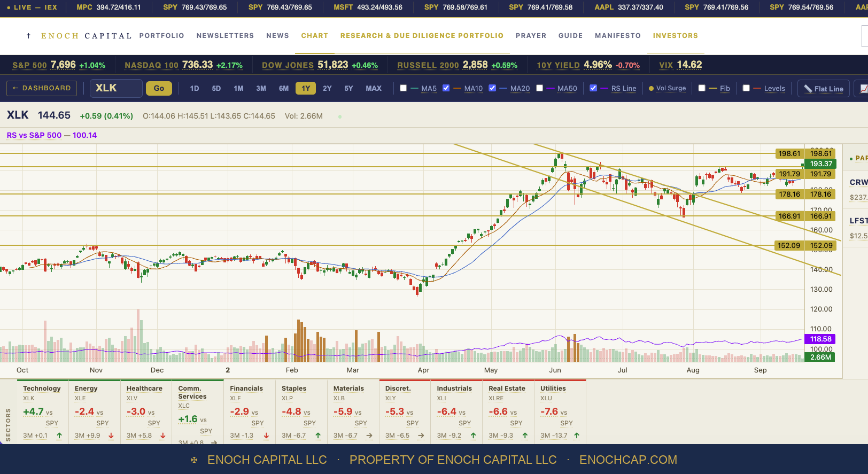The image size is (868, 474).
Task: Click the footer emblem before ENOCH CAPITAL LLC
Action: pyautogui.click(x=195, y=460)
